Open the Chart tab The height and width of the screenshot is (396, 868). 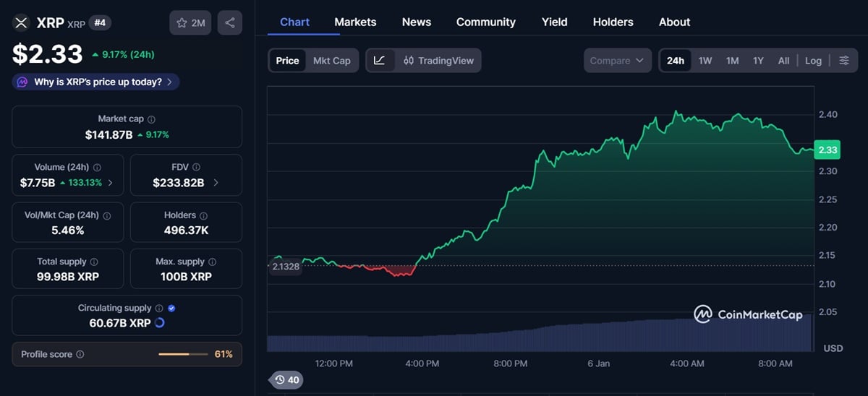pyautogui.click(x=294, y=22)
